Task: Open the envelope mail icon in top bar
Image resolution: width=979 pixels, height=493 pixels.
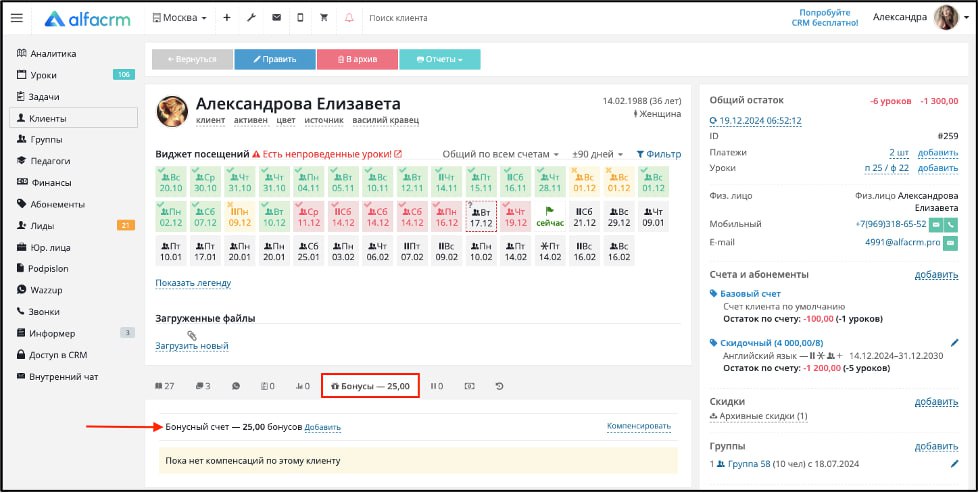Action: tap(276, 18)
